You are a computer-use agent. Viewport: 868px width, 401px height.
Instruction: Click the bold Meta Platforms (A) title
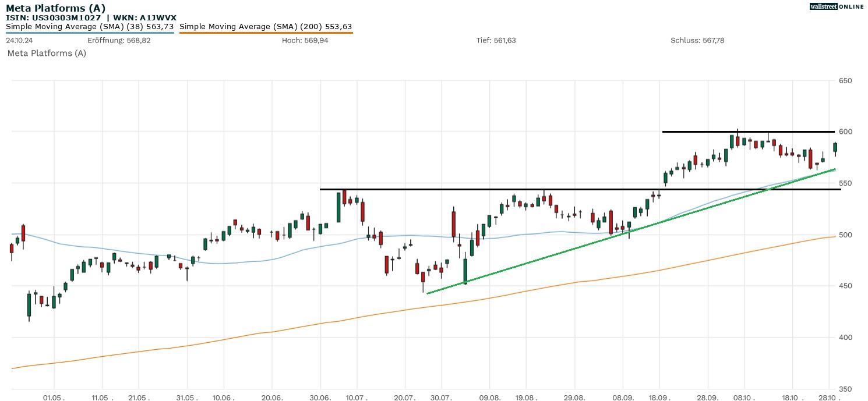[56, 8]
